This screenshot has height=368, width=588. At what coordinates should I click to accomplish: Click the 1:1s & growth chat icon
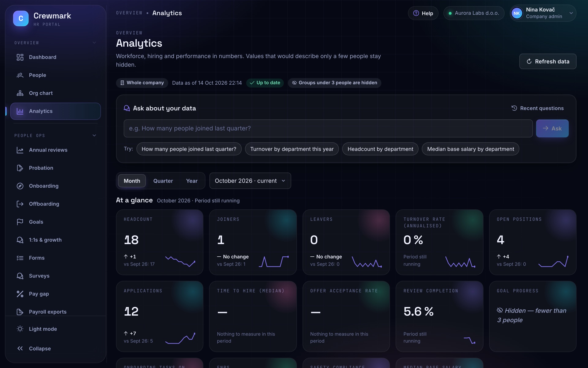tap(20, 240)
